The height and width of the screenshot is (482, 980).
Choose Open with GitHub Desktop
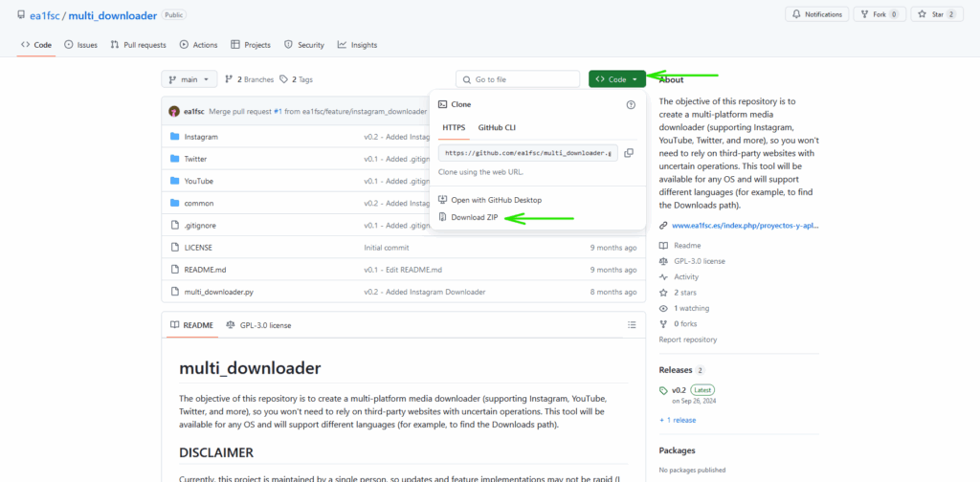pyautogui.click(x=497, y=201)
